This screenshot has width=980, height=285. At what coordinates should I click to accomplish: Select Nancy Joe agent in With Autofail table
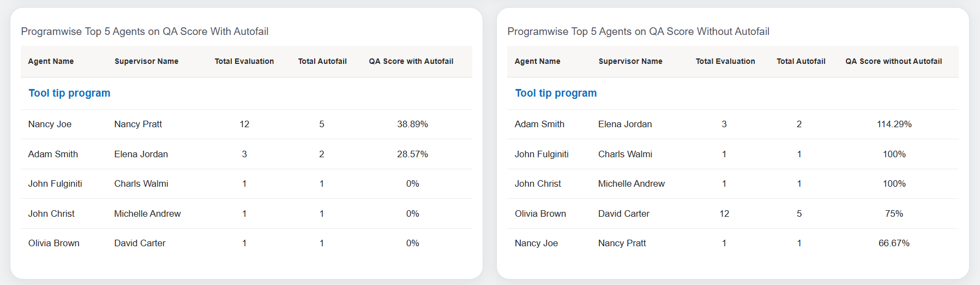pos(50,124)
